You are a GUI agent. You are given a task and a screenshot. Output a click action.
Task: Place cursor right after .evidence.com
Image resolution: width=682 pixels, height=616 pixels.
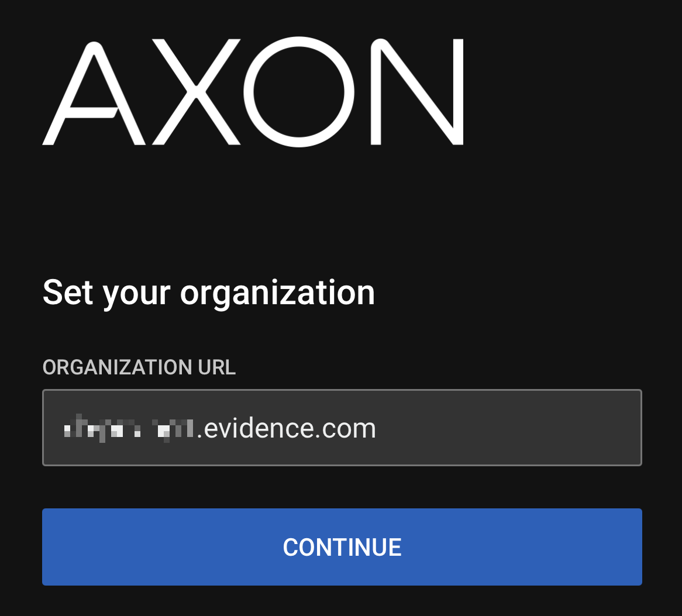click(377, 429)
